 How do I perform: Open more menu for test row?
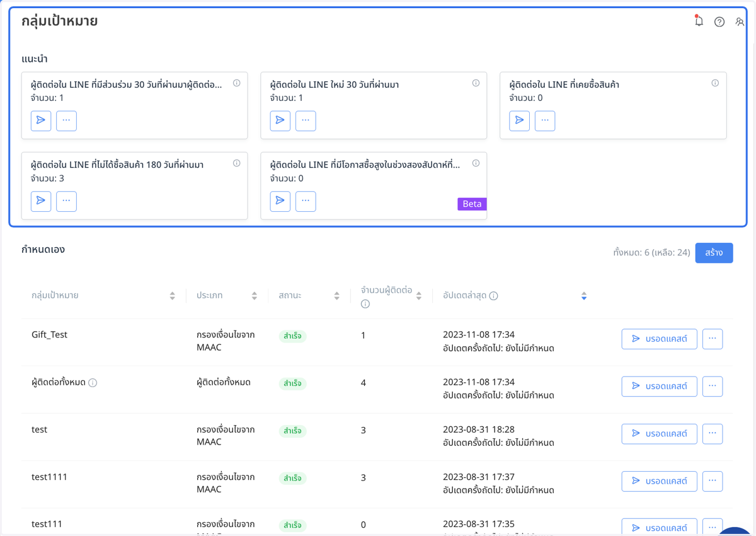point(713,434)
